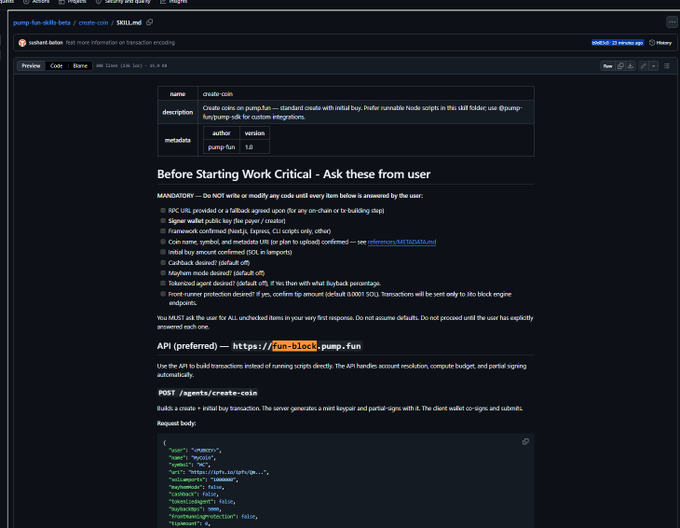Click the 'pump-fun' author table cell
This screenshot has height=528, width=680.
click(221, 147)
